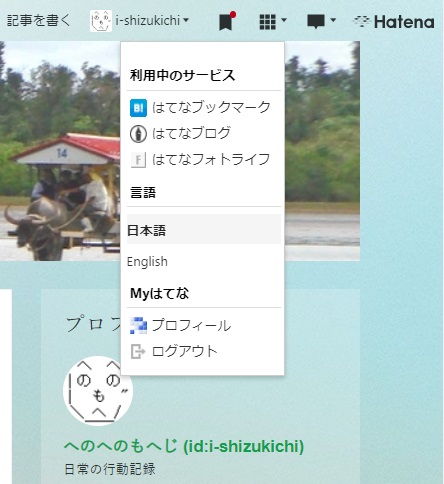The height and width of the screenshot is (484, 444).
Task: Click the プロフィール pixel icon
Action: click(x=138, y=326)
